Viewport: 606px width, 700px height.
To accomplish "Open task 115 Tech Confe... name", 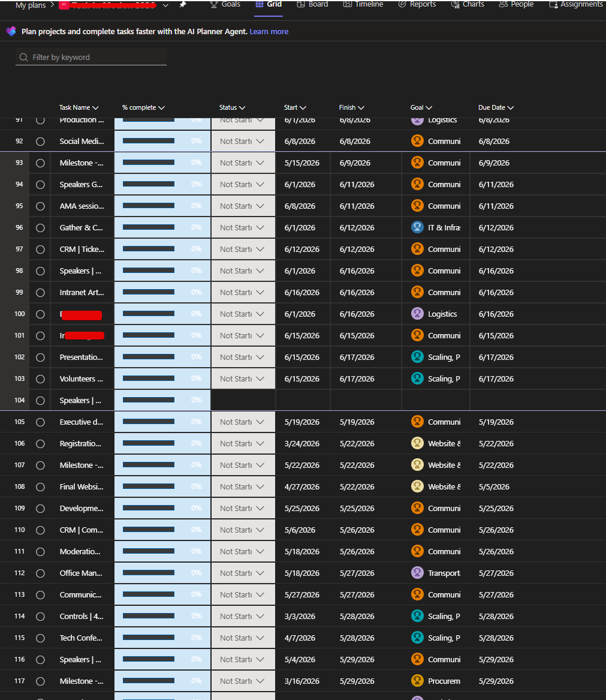I will pos(81,638).
